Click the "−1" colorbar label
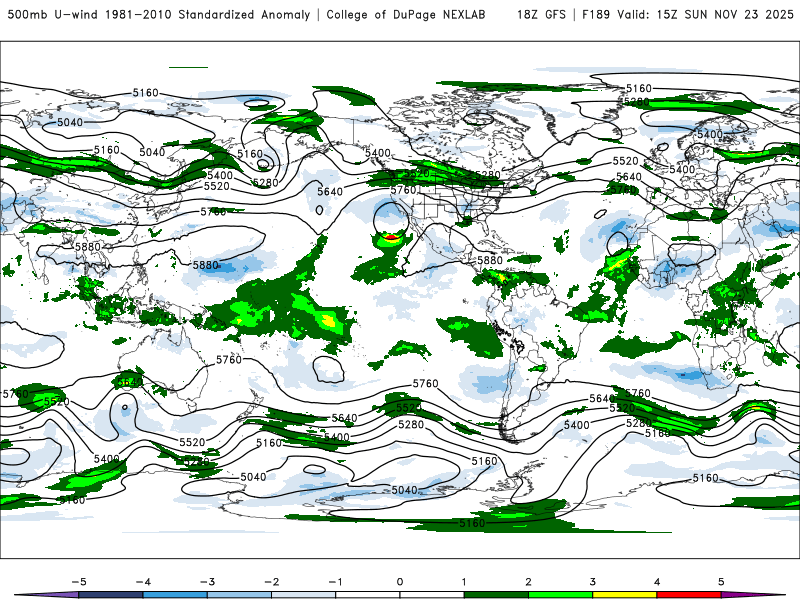800x600 pixels. pyautogui.click(x=335, y=582)
